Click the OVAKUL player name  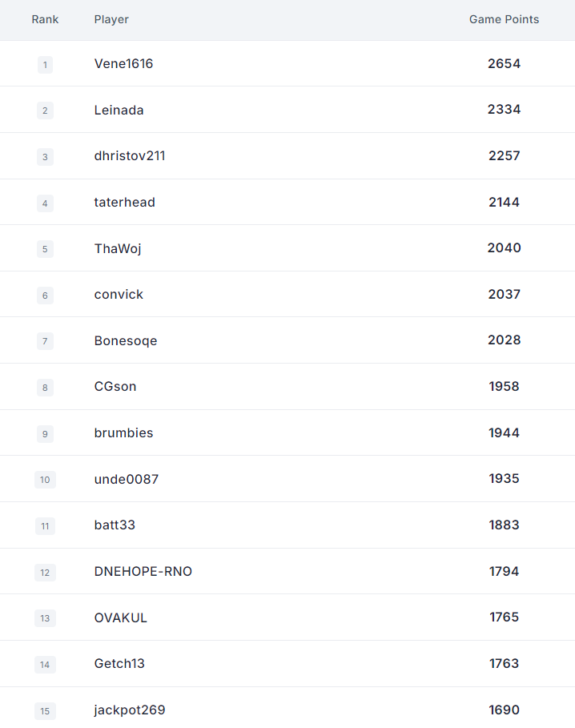[121, 617]
